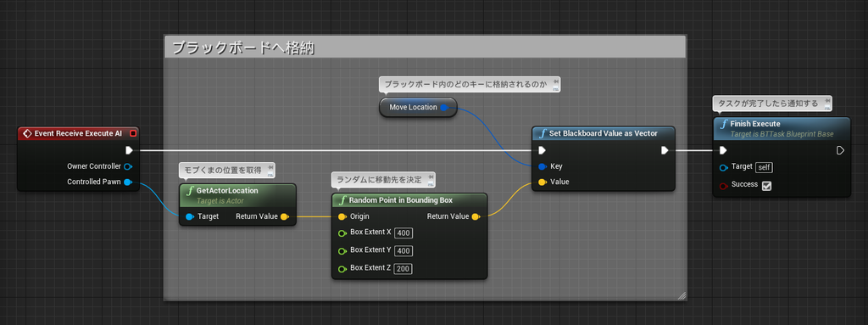Click the Controlled Pawn output pin
This screenshot has height=325, width=868.
tap(128, 182)
